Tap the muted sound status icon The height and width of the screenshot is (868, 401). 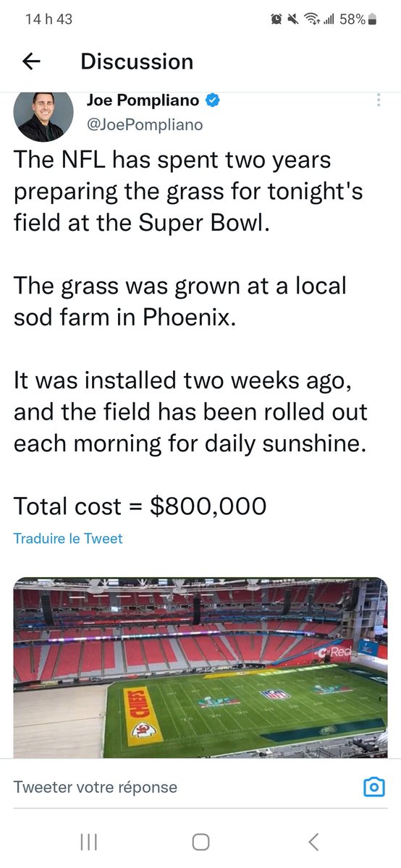point(294,20)
